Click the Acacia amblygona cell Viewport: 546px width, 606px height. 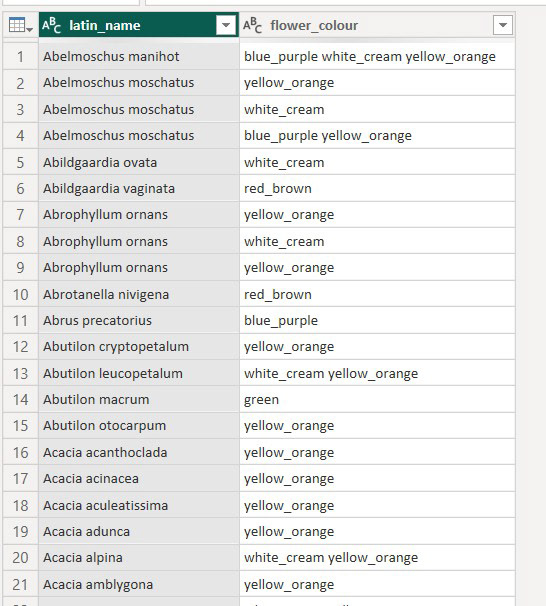pos(139,584)
